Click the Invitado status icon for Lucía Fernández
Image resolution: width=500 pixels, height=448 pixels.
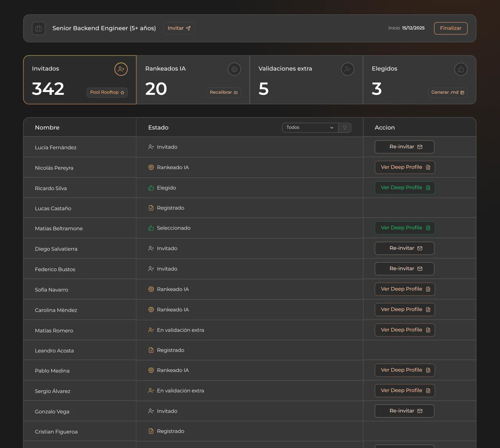click(151, 147)
